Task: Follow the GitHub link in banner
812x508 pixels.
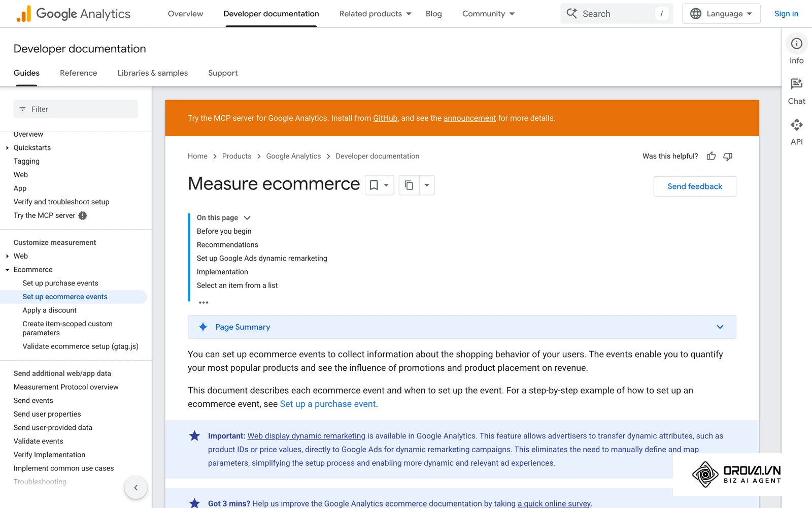Action: tap(385, 118)
